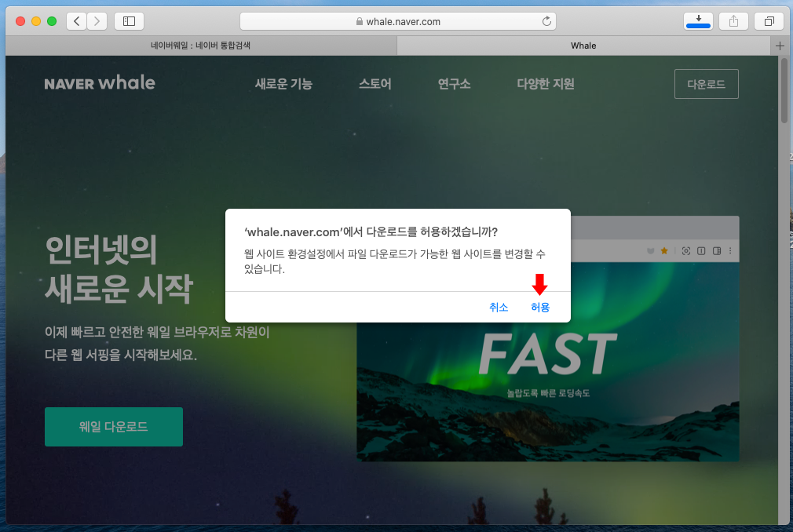This screenshot has height=532, width=793.
Task: Reload the page with the refresh icon
Action: pyautogui.click(x=546, y=21)
